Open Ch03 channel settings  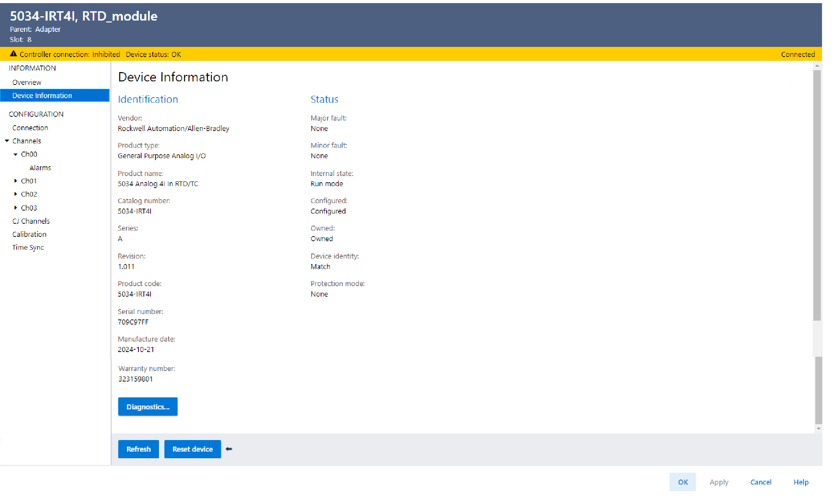29,208
